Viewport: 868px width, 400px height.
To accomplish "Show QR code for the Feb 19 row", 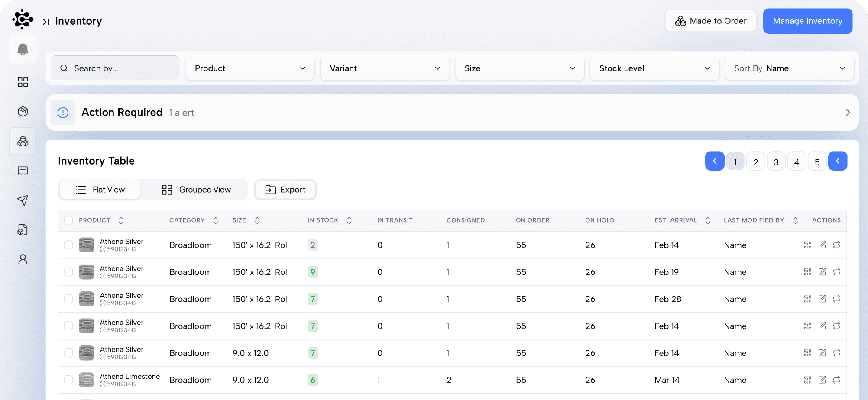I will [x=808, y=272].
